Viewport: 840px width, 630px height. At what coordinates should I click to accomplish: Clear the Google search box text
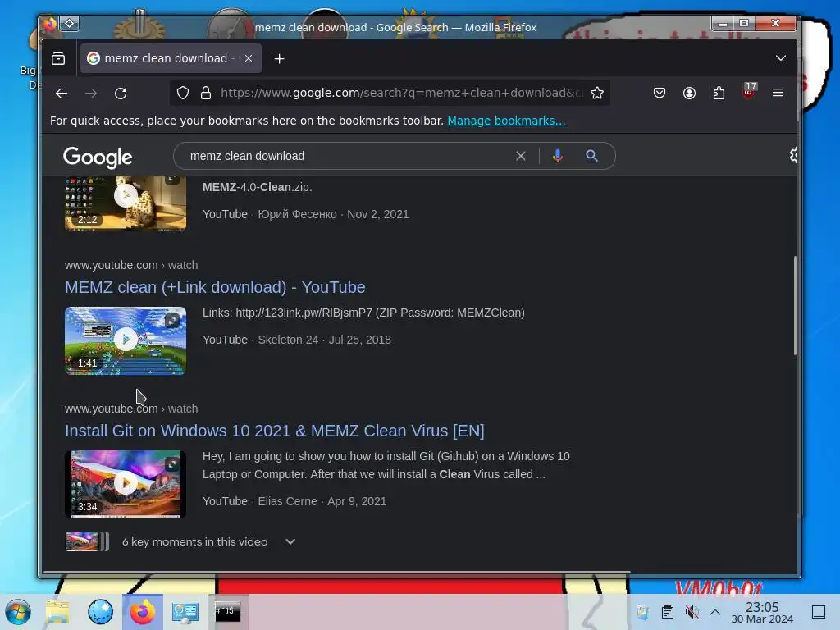(x=521, y=156)
